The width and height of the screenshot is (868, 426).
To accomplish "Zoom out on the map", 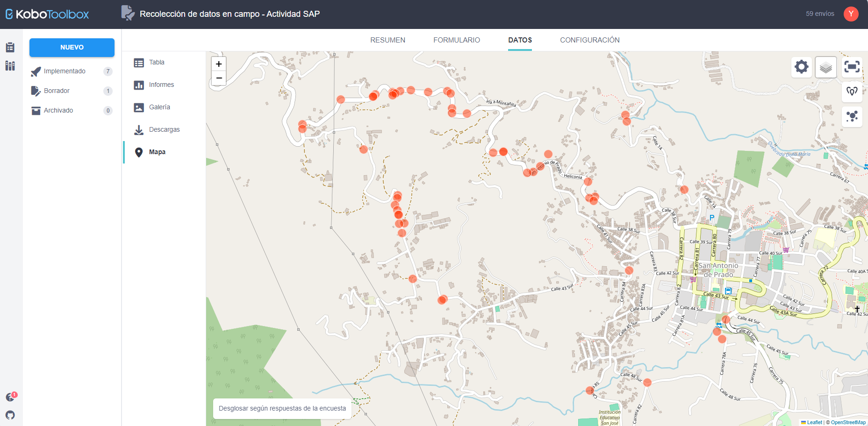I will (219, 78).
